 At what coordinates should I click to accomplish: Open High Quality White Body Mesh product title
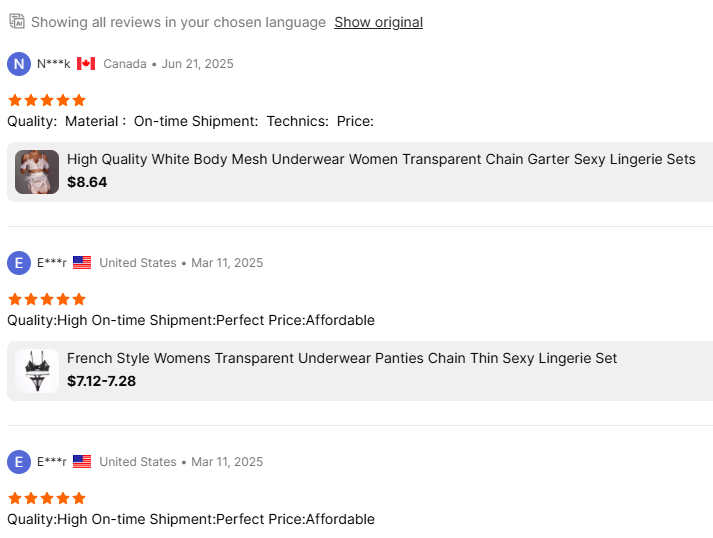pyautogui.click(x=381, y=159)
